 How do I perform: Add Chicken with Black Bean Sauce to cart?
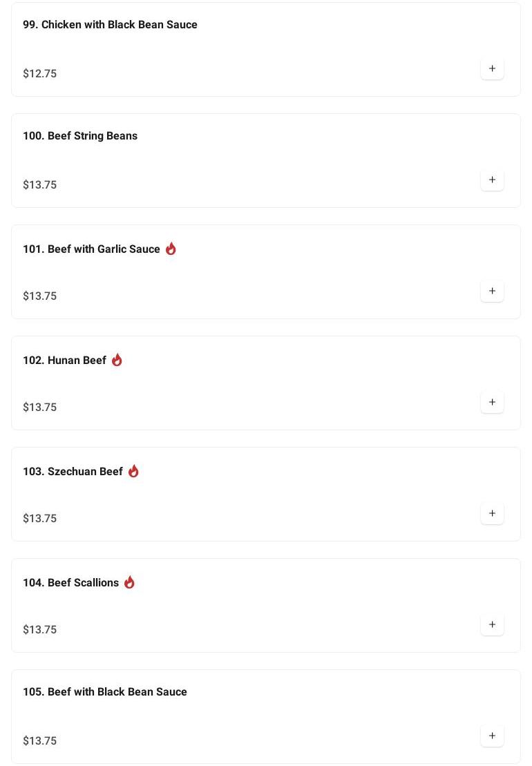point(492,69)
